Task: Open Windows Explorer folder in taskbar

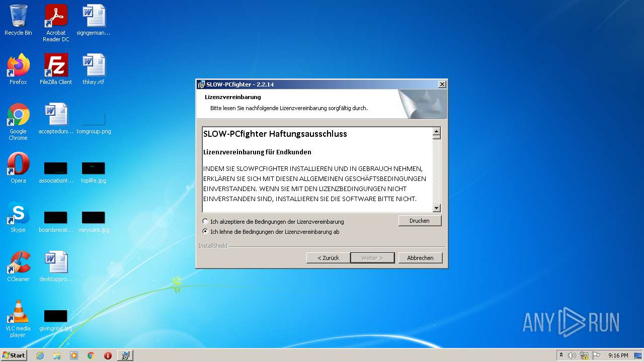Action: [x=57, y=355]
